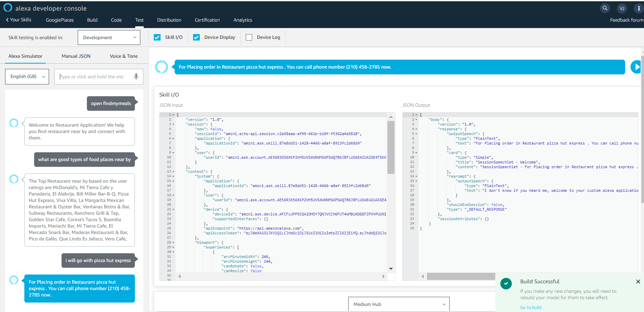Go to the Distribution tab

(x=169, y=20)
